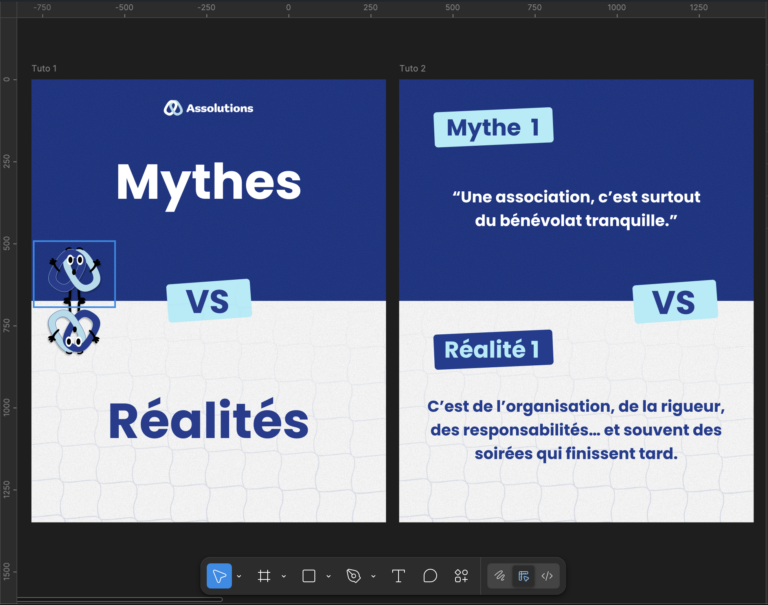Select the Pen tool
Screen dimensions: 768x605
pos(353,576)
